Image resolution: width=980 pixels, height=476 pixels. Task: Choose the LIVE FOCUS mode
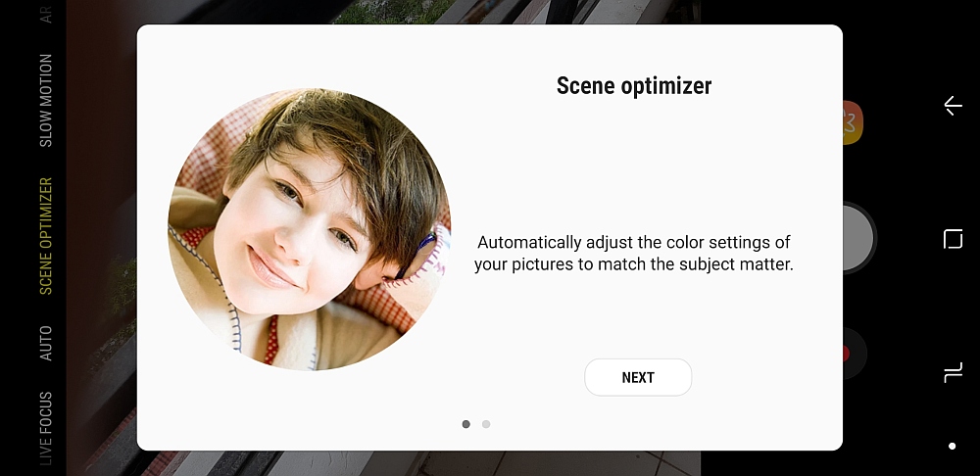click(x=46, y=429)
